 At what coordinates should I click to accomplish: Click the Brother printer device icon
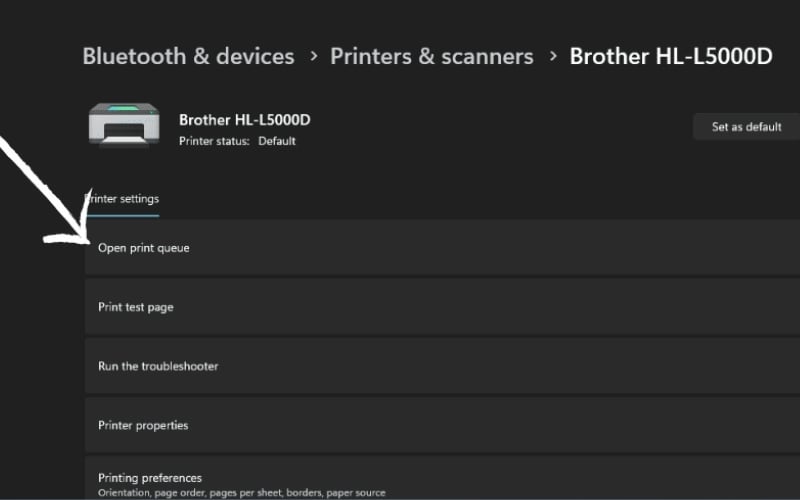click(x=124, y=128)
